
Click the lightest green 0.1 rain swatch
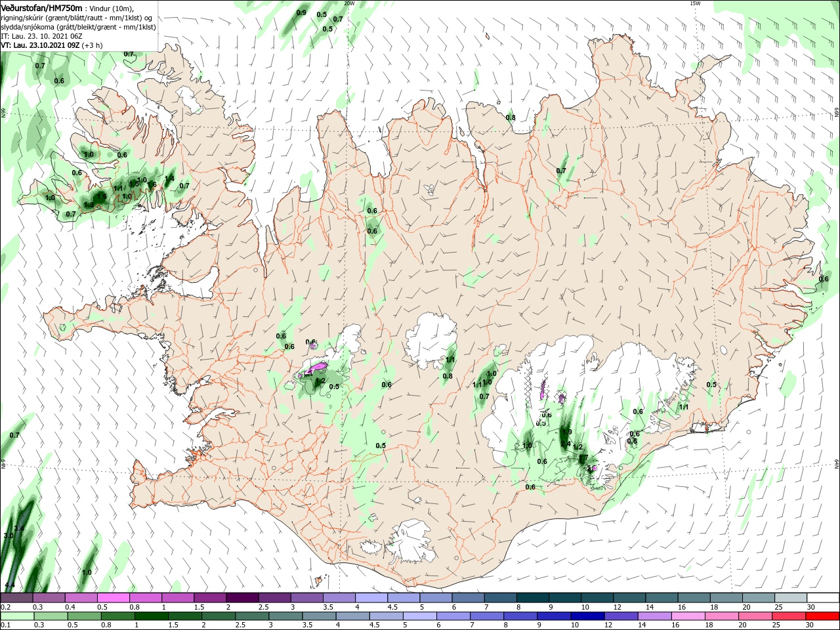tap(17, 616)
